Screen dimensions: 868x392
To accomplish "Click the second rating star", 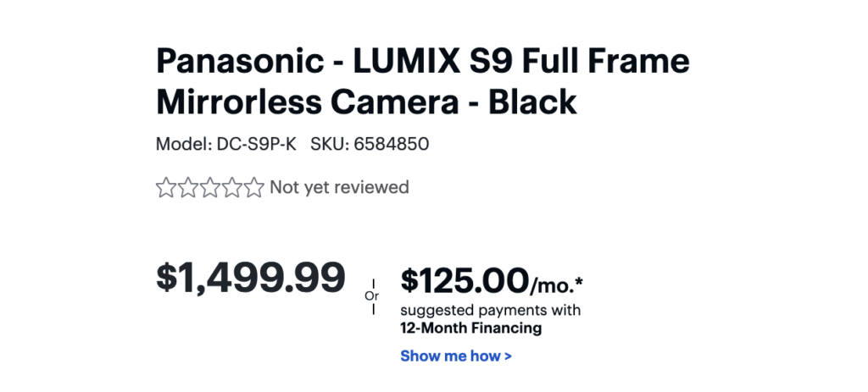I will [187, 187].
